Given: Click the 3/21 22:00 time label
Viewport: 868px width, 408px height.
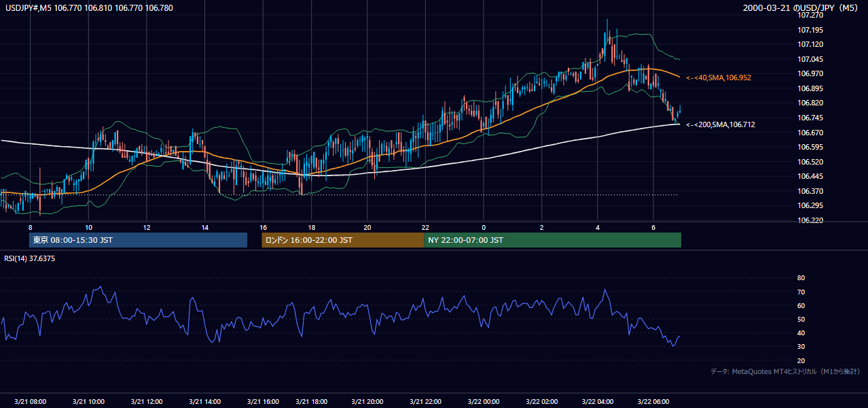Looking at the screenshot, I should tap(426, 402).
